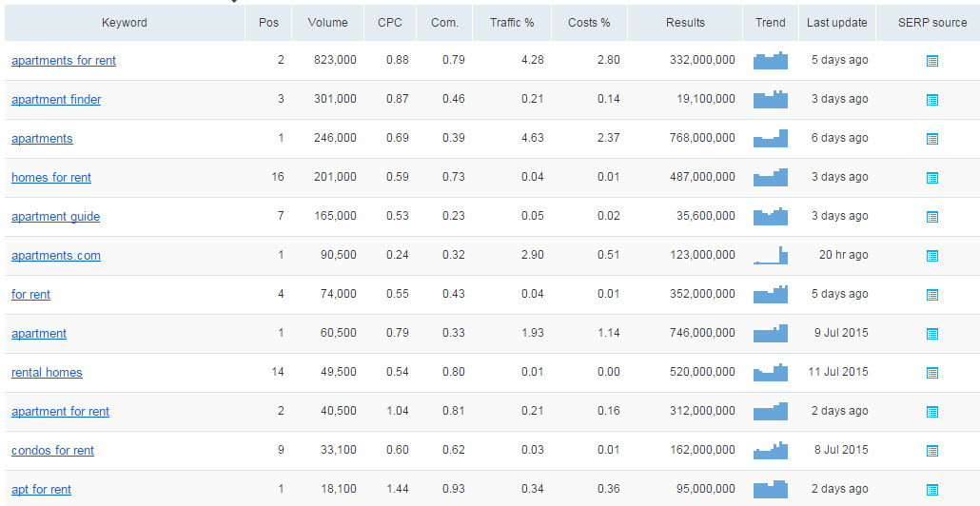This screenshot has height=506, width=980.
Task: View trend chart for 'apartments' keyword
Action: (x=771, y=138)
